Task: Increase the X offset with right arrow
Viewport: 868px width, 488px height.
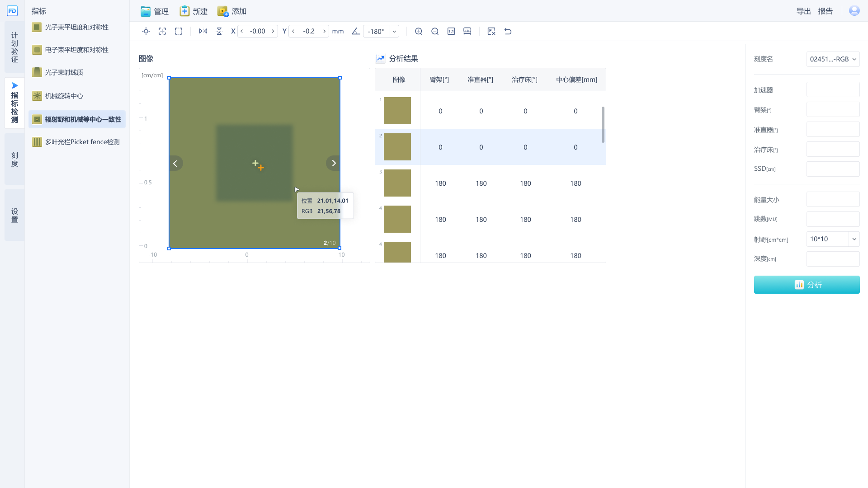Action: 273,31
